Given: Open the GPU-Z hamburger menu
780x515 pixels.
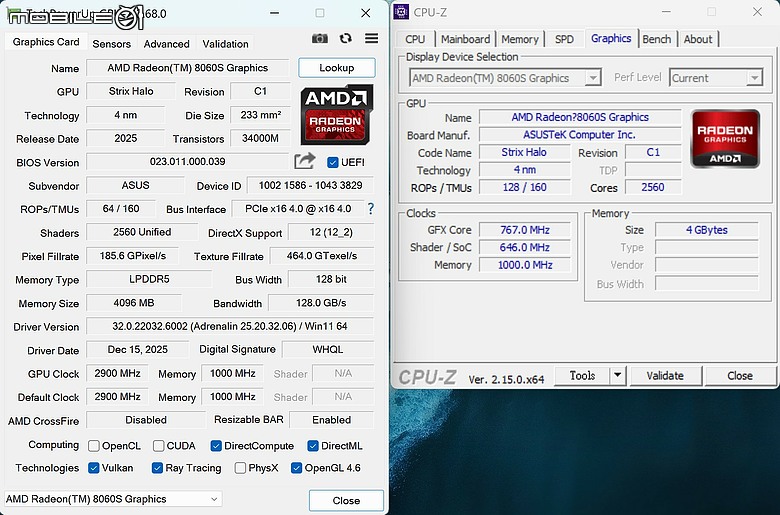Looking at the screenshot, I should click(x=372, y=38).
